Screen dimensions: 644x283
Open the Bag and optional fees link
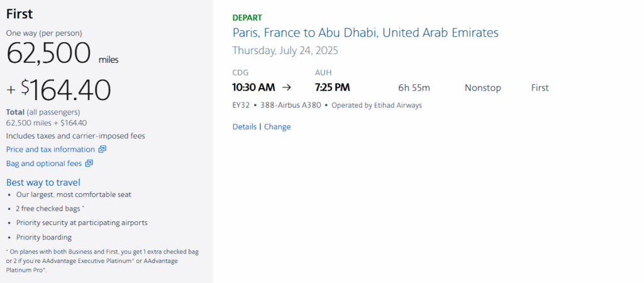click(x=43, y=164)
